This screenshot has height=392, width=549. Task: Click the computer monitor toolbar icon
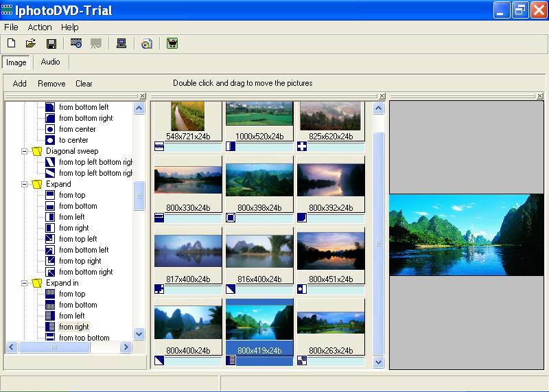coord(121,43)
